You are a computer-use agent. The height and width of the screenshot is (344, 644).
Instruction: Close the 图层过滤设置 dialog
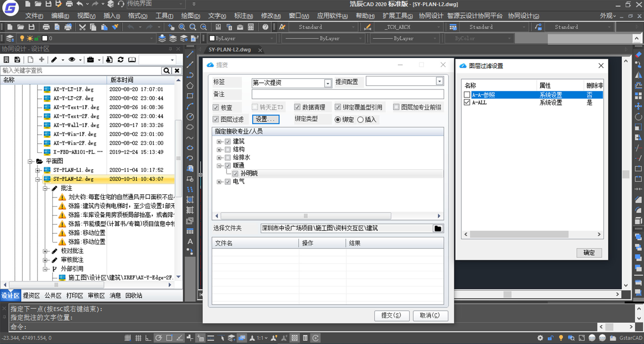coord(601,66)
